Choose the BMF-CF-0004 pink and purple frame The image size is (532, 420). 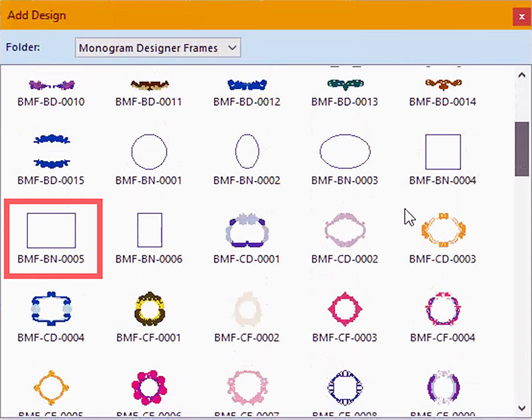[443, 309]
